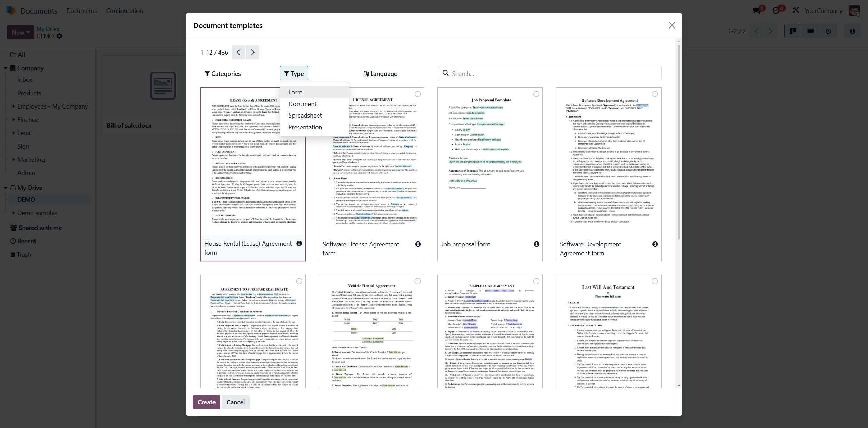This screenshot has width=868, height=428.
Task: Switch to kanban view icon
Action: (793, 31)
